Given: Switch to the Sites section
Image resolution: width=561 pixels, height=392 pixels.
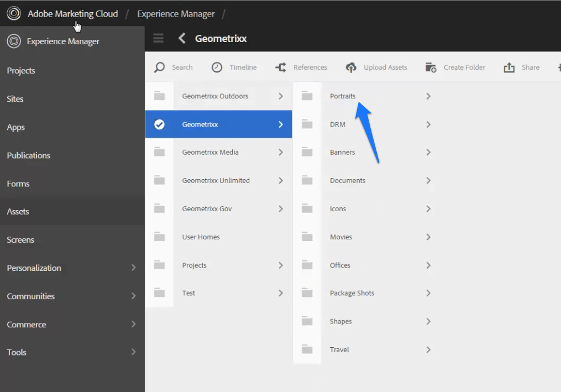Looking at the screenshot, I should pos(15,99).
